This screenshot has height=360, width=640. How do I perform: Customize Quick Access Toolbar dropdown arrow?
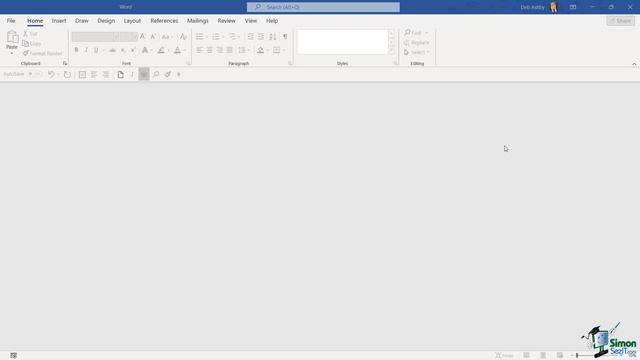pos(179,74)
